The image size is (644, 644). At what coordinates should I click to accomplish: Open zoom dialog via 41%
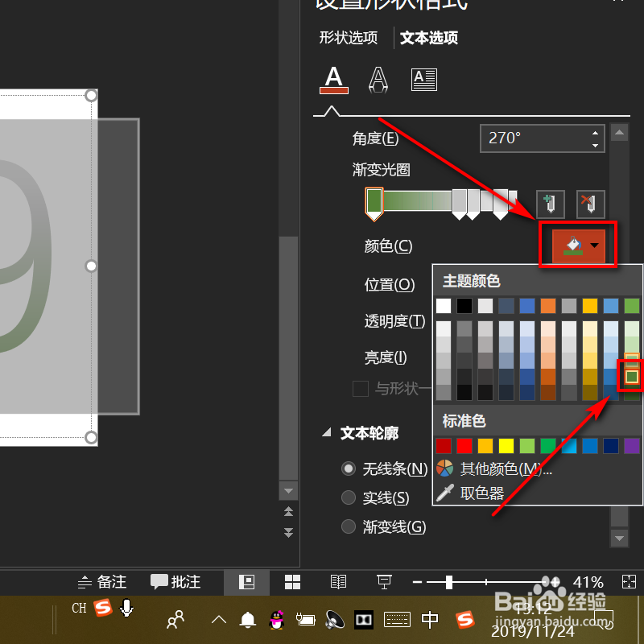coord(588,582)
